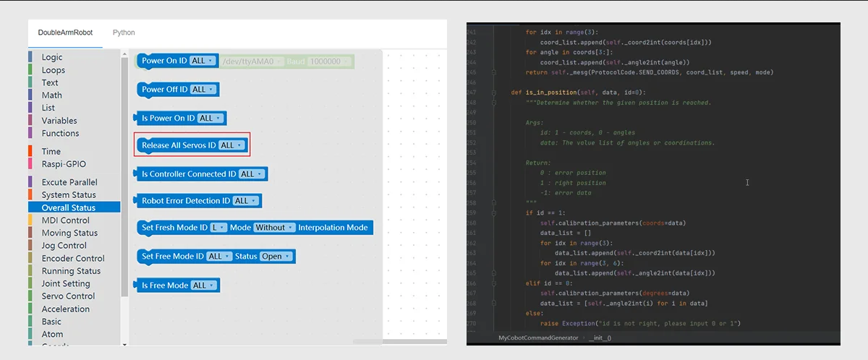This screenshot has height=360, width=868.
Task: Open the MDI Control category
Action: [65, 220]
